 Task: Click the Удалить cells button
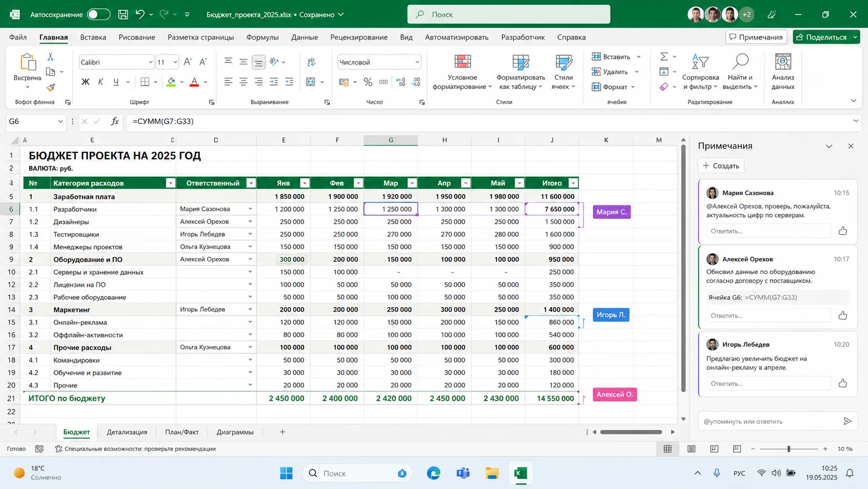click(610, 72)
